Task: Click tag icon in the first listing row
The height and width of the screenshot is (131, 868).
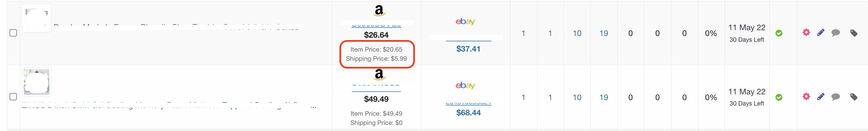Action: [854, 33]
